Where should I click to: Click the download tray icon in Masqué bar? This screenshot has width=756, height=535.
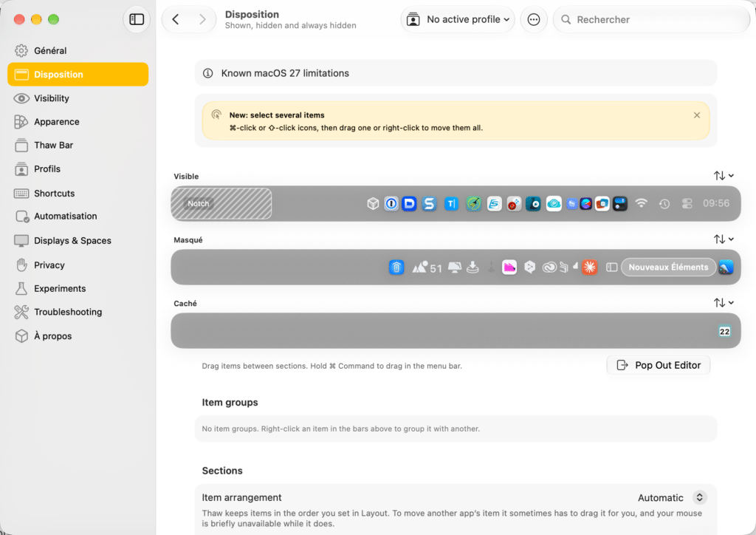pyautogui.click(x=473, y=267)
